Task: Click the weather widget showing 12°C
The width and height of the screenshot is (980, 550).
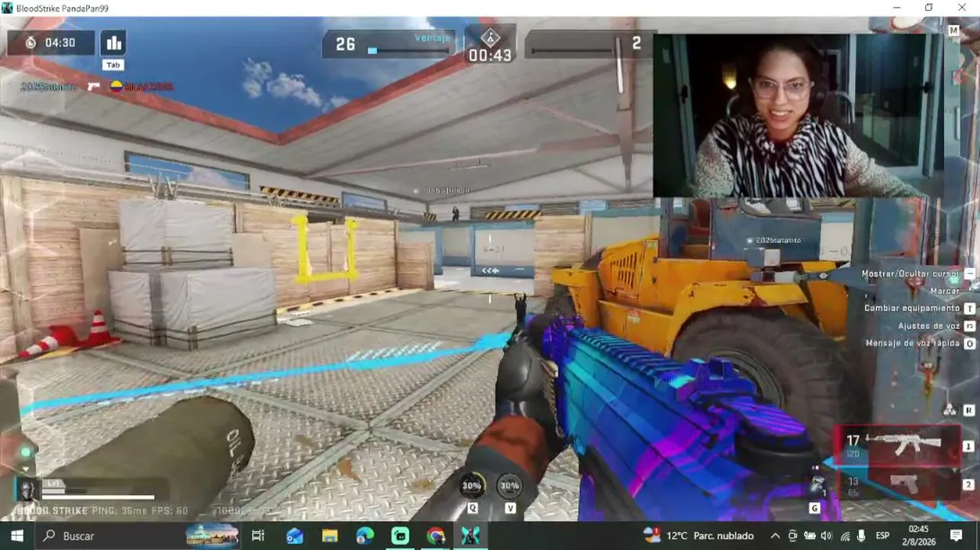Action: tap(698, 535)
